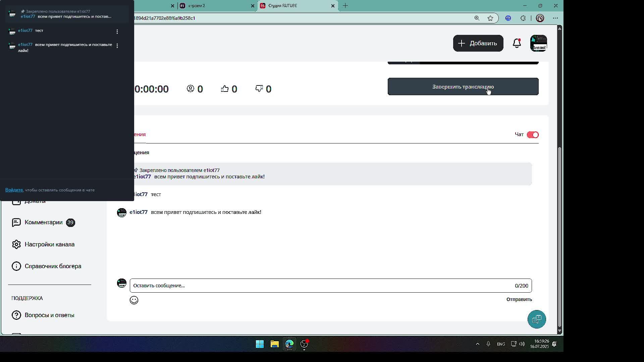Screen dimensions: 644x362
Task: Toggle the Чат switch off
Action: click(532, 135)
